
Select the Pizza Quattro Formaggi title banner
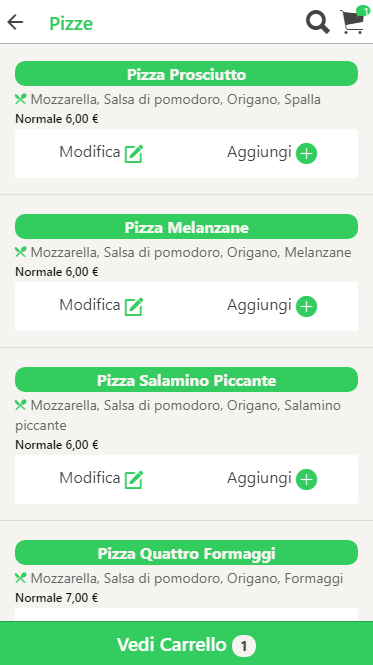point(186,553)
